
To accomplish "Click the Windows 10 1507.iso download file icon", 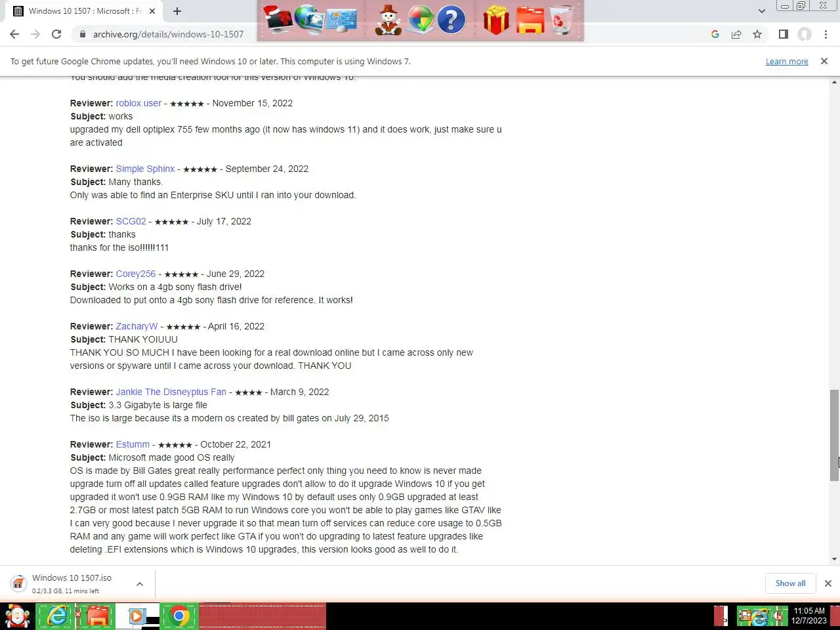I will (19, 583).
